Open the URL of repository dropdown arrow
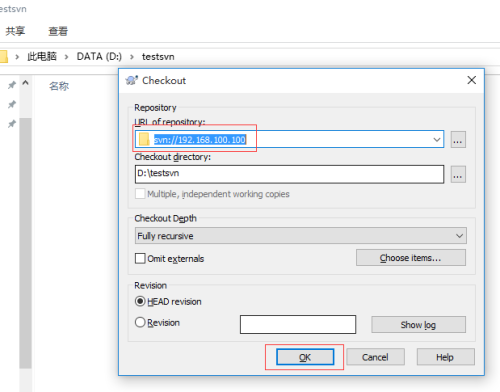The height and width of the screenshot is (392, 500). [436, 139]
